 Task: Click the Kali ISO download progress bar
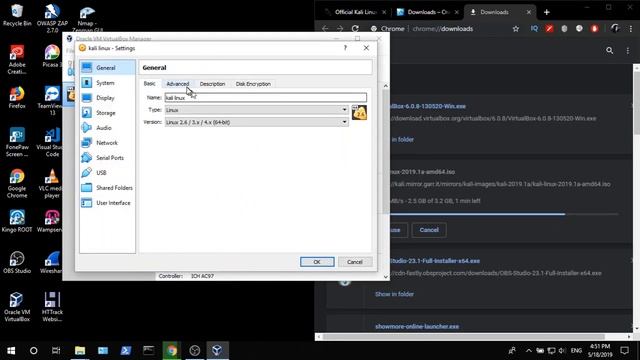coord(504,214)
